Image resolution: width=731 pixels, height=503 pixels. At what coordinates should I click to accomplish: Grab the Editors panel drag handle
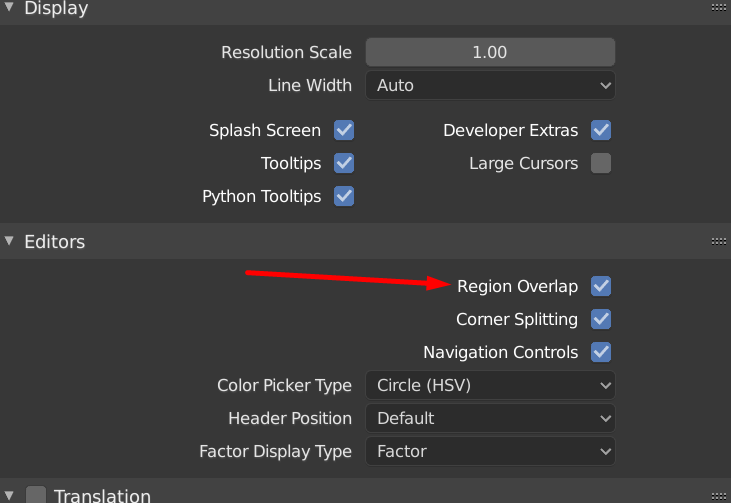(x=718, y=241)
